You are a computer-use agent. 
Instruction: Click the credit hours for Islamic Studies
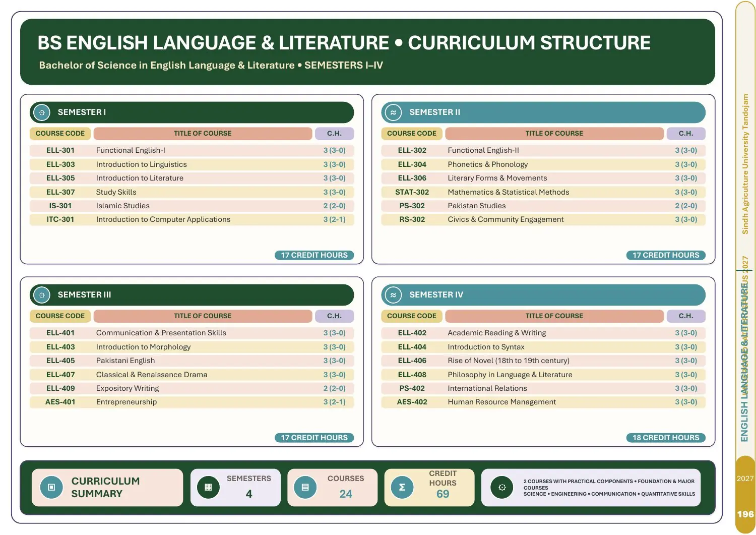[x=335, y=206]
